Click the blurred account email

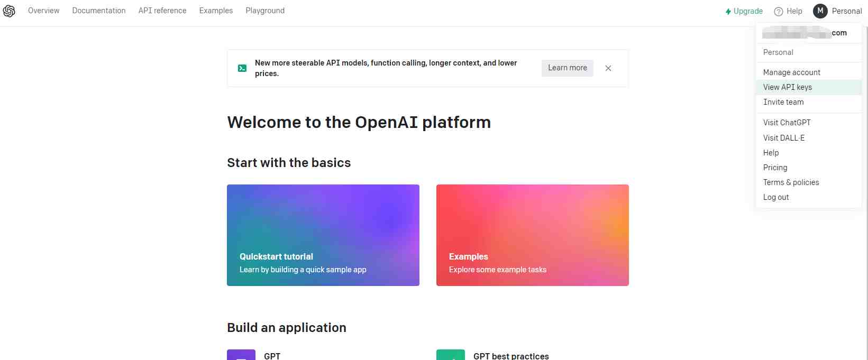(x=805, y=33)
